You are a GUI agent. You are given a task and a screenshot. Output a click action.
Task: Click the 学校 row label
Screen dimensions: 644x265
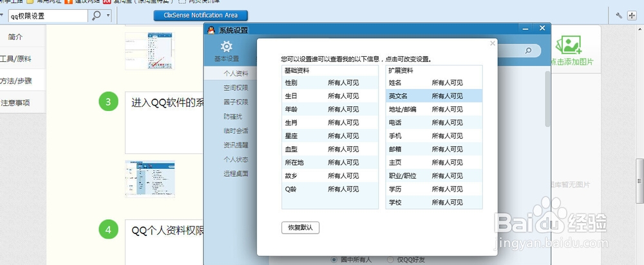(395, 202)
